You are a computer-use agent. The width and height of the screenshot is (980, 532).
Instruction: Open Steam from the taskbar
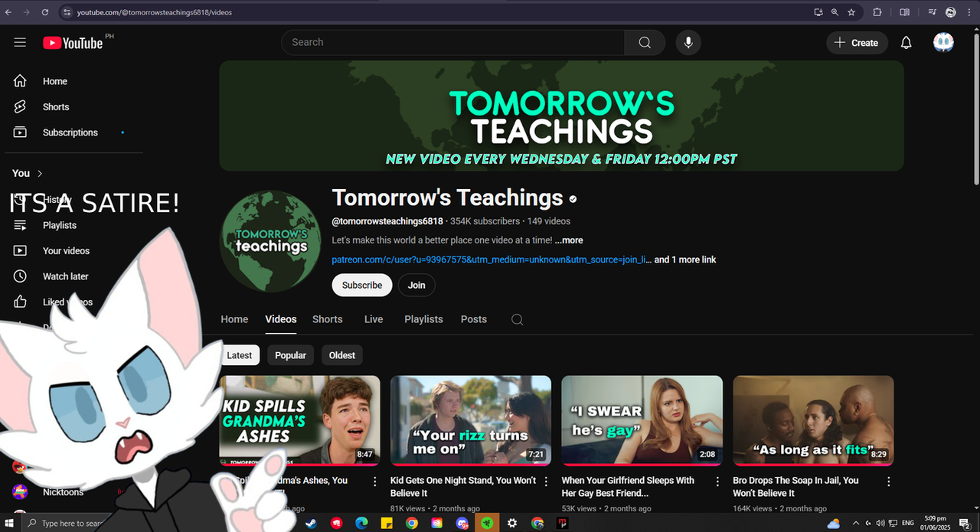pyautogui.click(x=311, y=524)
